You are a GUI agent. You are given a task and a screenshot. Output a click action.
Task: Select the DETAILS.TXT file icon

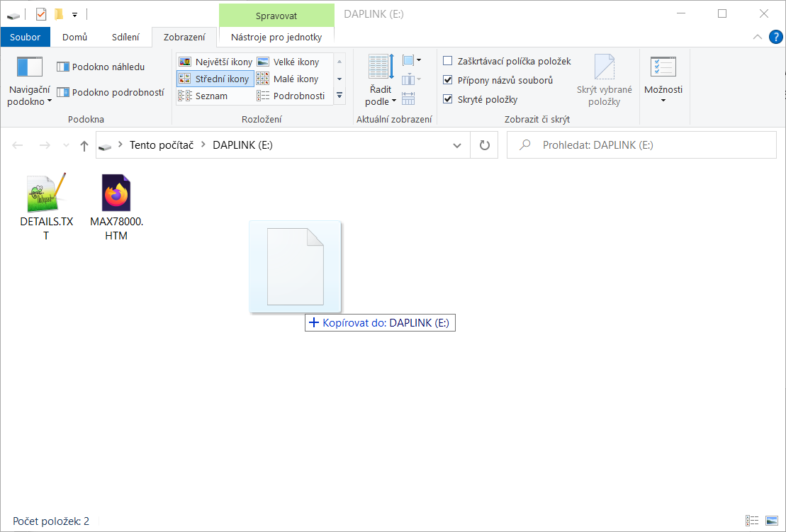[46, 193]
